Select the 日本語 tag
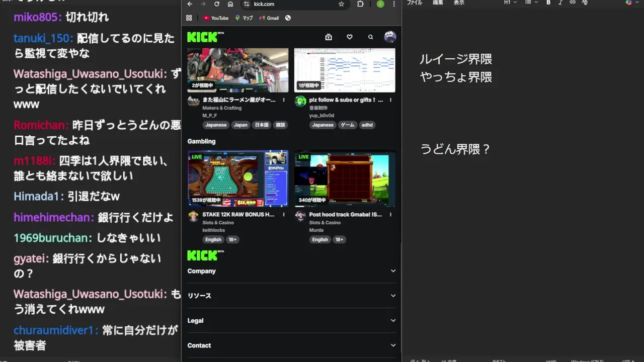Image resolution: width=644 pixels, height=362 pixels. (x=262, y=125)
